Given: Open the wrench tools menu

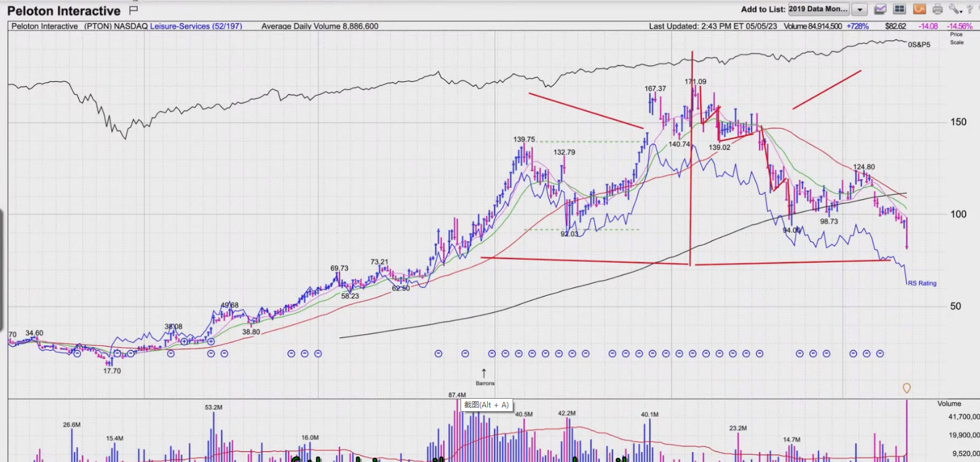Looking at the screenshot, I should pyautogui.click(x=955, y=9).
